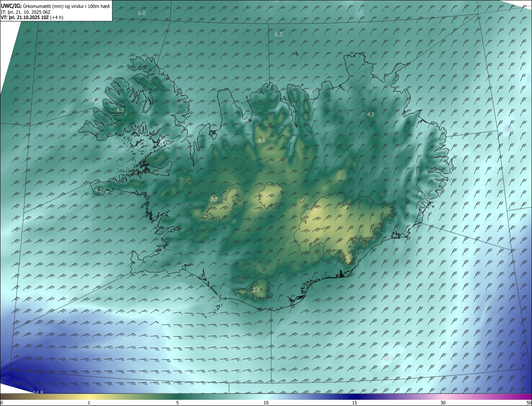Click the 2.9 value label
Image resolution: width=532 pixels, height=406 pixels.
(214, 199)
